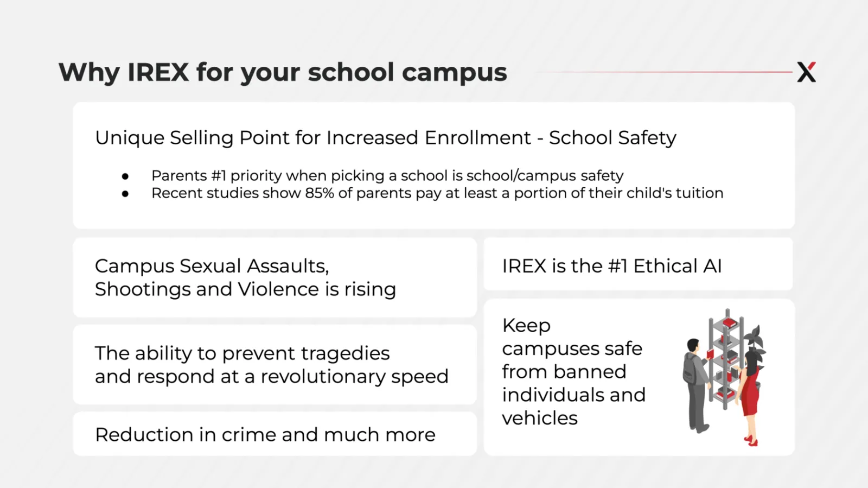
Task: Select the slide title Why IREX for your school campus
Action: (283, 72)
